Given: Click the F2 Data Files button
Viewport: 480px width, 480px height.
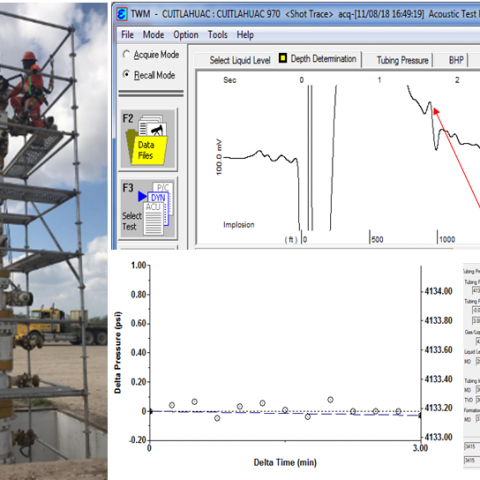Looking at the screenshot, I should [x=148, y=139].
